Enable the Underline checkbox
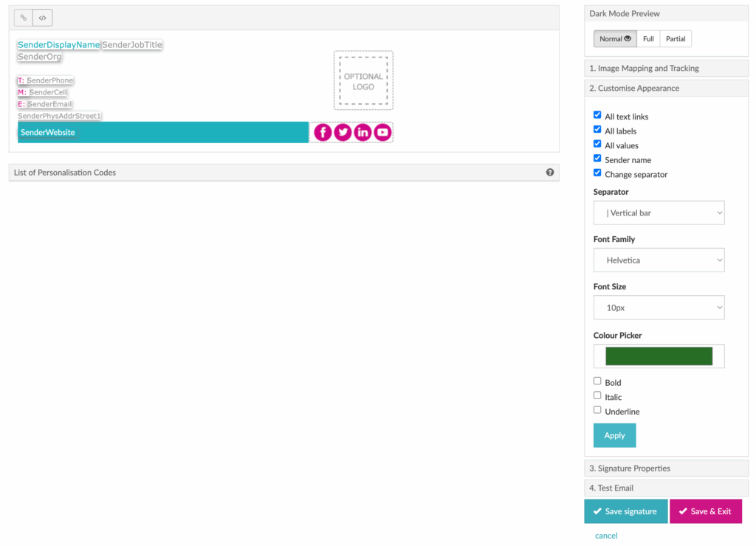This screenshot has width=756, height=546. (597, 410)
